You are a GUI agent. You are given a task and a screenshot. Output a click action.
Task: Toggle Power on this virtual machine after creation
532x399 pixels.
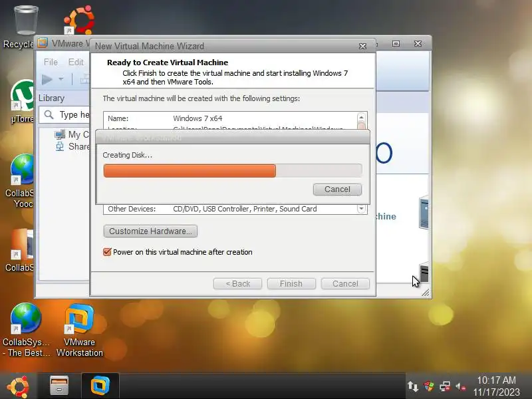107,252
